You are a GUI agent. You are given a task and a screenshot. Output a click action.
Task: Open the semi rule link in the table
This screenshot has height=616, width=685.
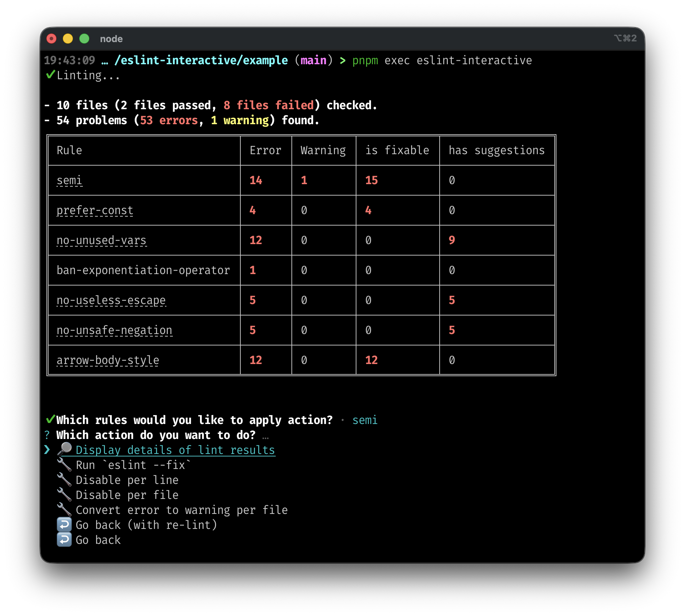[x=69, y=181]
